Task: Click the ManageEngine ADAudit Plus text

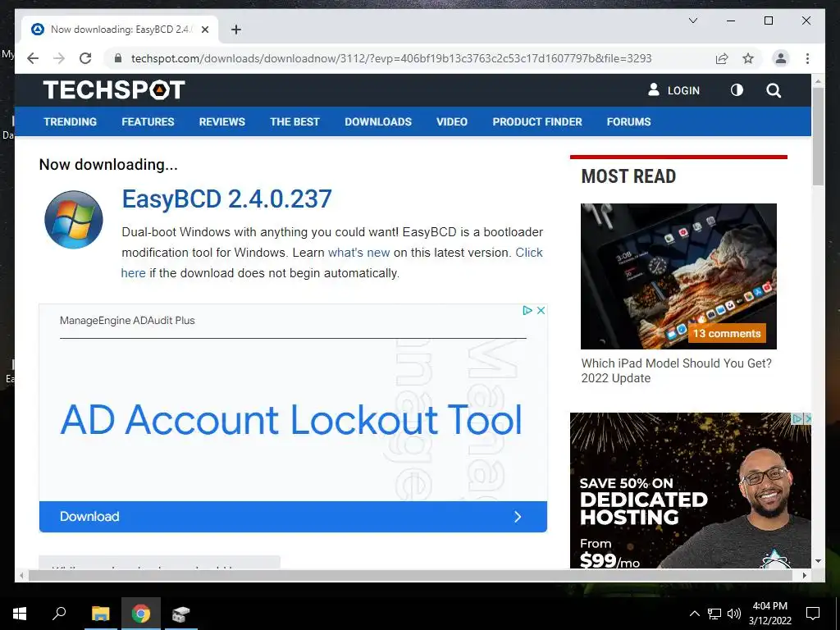Action: pyautogui.click(x=127, y=321)
